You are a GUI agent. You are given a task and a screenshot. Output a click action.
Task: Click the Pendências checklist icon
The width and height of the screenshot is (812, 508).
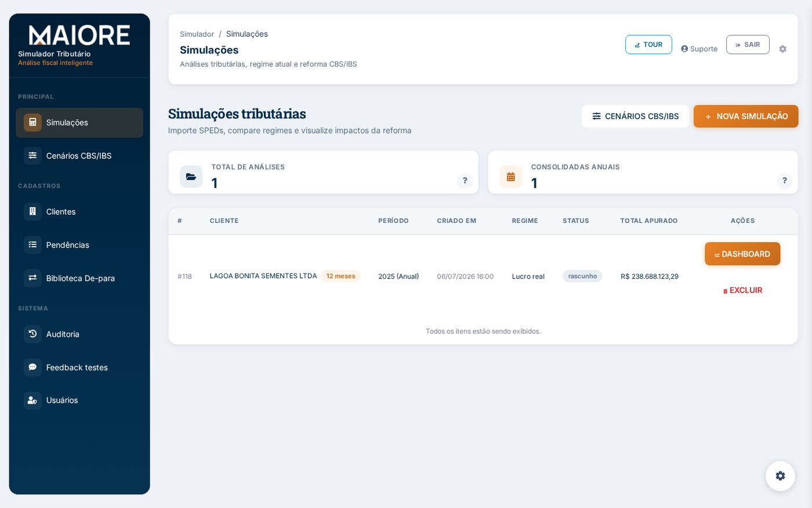coord(32,244)
